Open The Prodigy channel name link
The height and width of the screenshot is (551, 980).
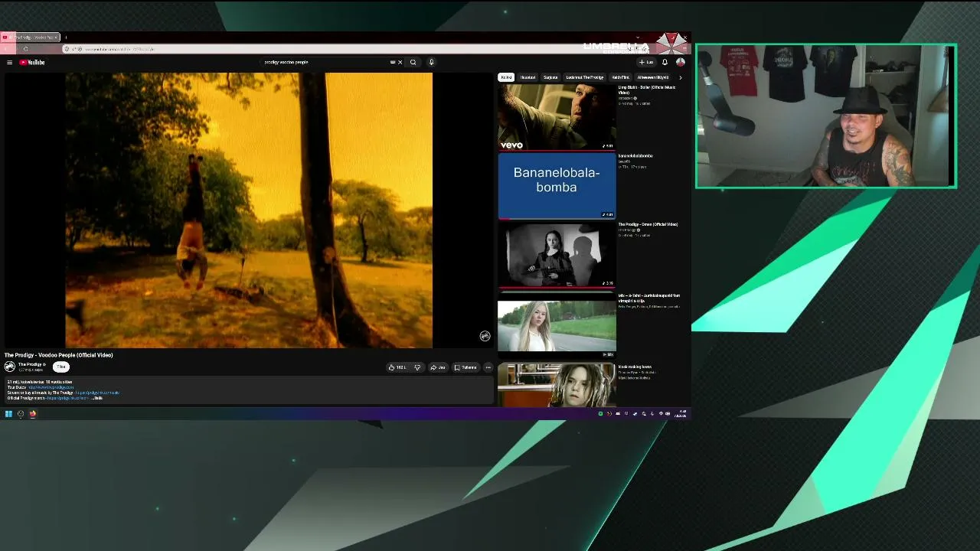coord(31,364)
